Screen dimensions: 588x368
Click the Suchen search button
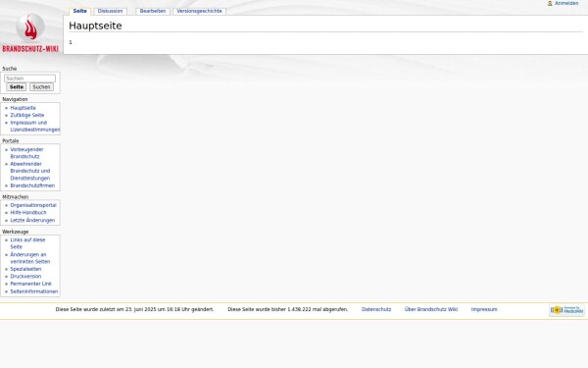point(41,87)
